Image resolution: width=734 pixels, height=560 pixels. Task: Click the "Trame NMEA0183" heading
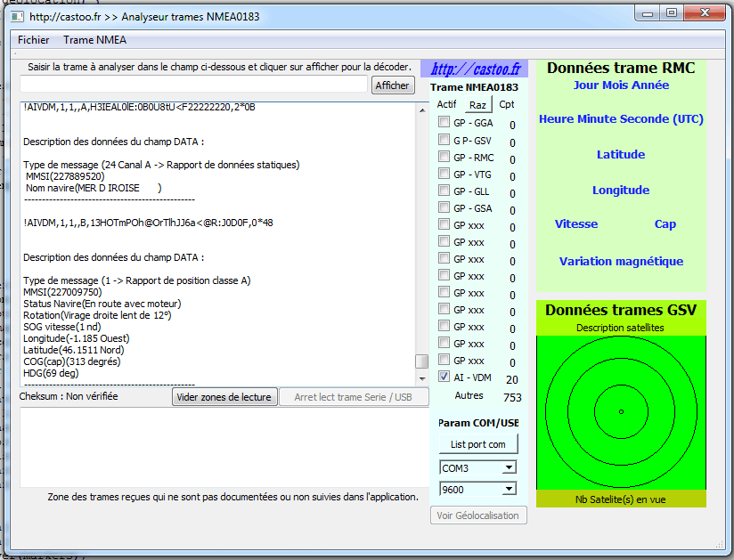pyautogui.click(x=474, y=87)
